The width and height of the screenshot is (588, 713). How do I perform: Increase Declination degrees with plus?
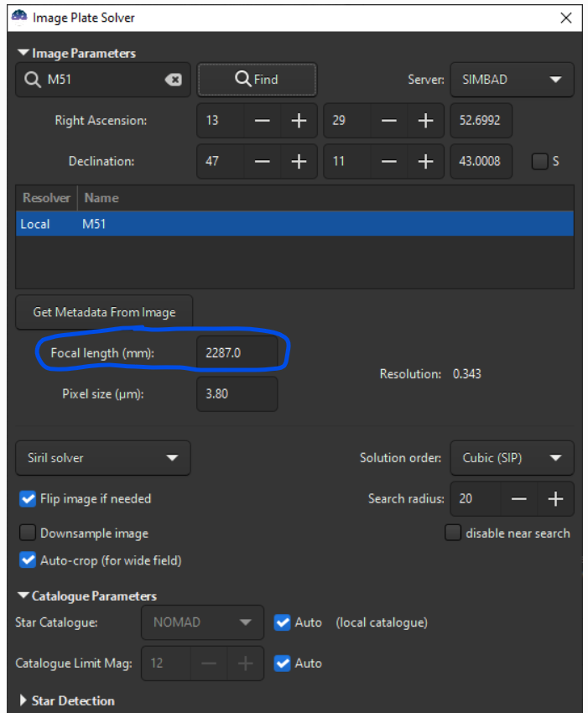(299, 161)
